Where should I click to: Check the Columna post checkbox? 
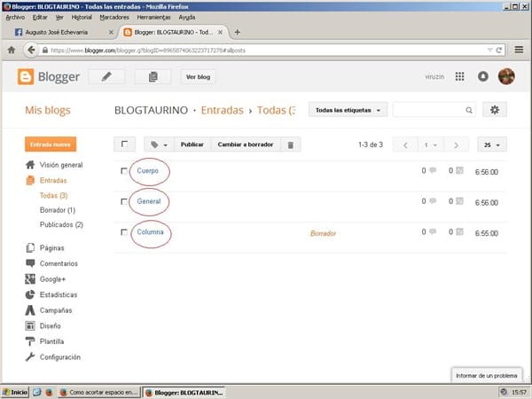pos(124,232)
